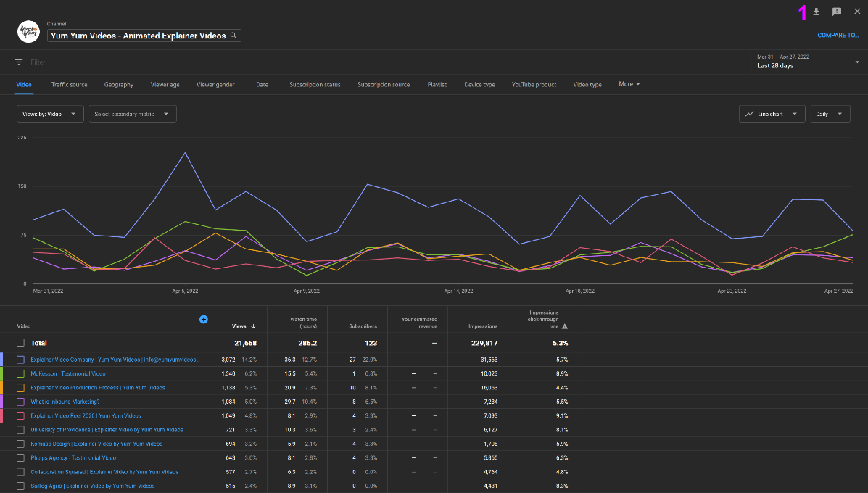
Task: Switch to the Traffic source tab
Action: click(69, 84)
